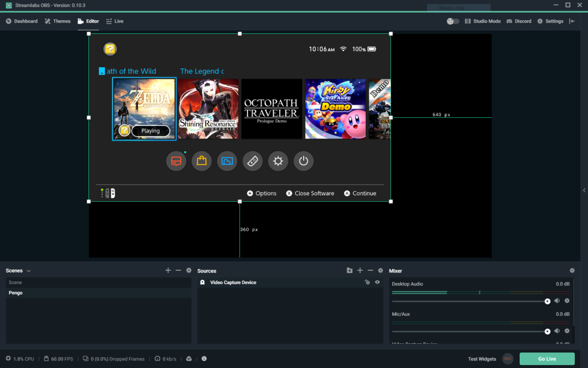
Task: Select the scene named Scene
Action: 98,282
